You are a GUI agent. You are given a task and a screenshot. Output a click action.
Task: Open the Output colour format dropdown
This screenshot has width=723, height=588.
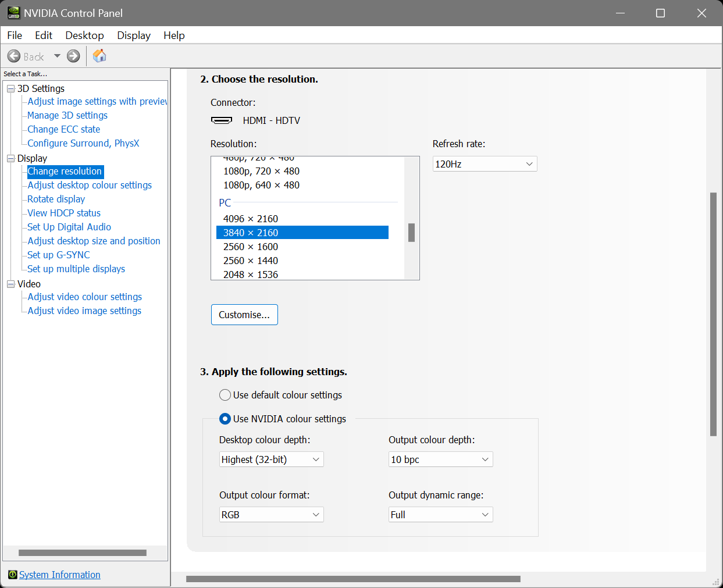pos(271,515)
